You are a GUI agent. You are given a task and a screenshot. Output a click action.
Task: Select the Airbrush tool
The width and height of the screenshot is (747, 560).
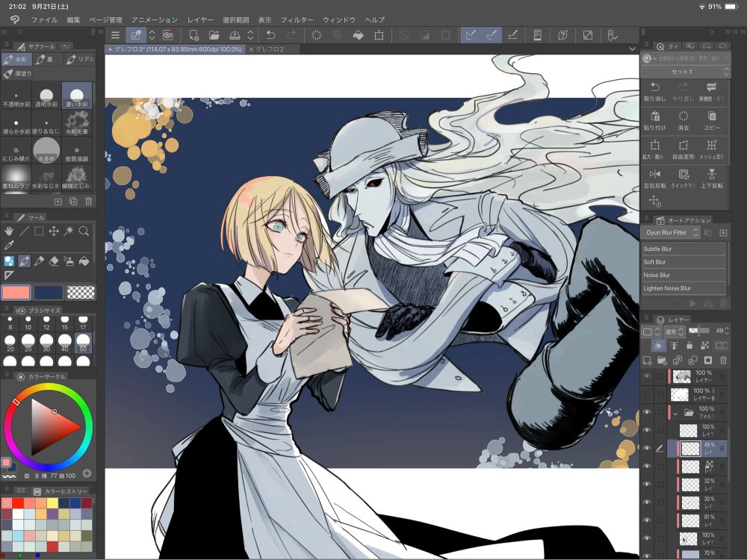69,261
